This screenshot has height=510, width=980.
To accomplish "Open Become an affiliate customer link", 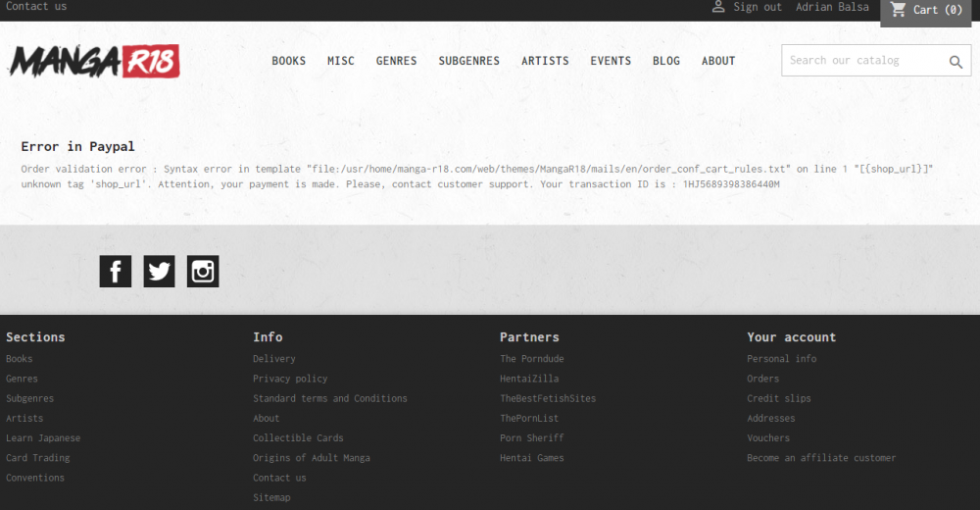I will 821,458.
